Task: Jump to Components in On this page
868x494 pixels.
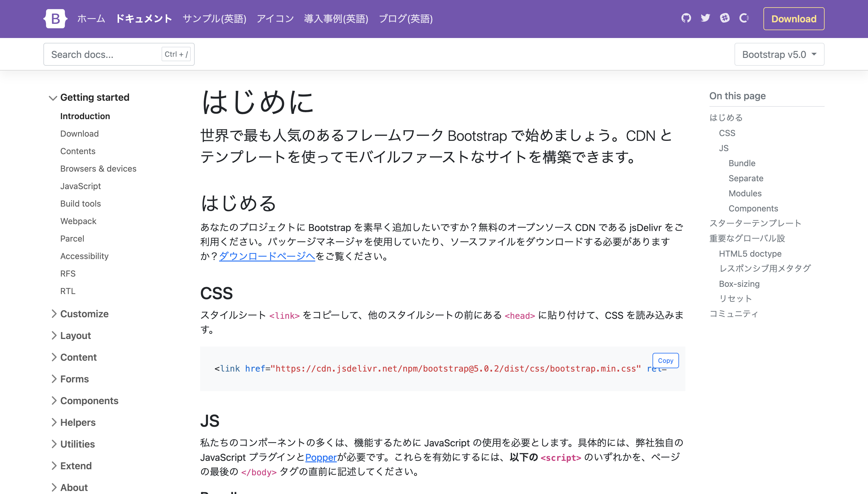Action: 753,208
